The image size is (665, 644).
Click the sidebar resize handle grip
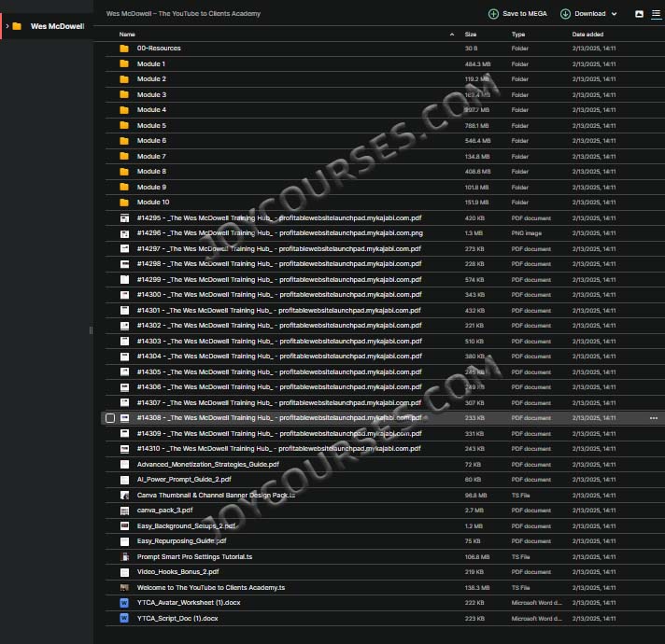point(91,330)
